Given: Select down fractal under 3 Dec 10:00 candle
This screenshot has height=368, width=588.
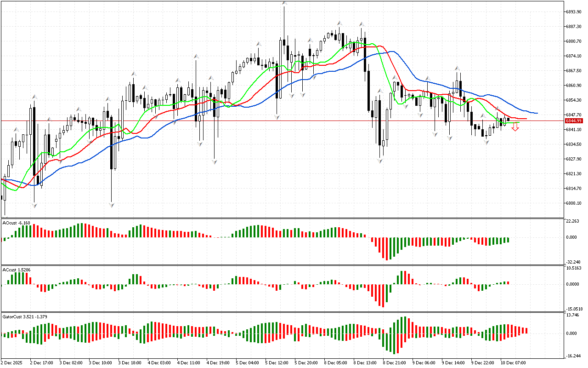Looking at the screenshot, I should [x=111, y=204].
